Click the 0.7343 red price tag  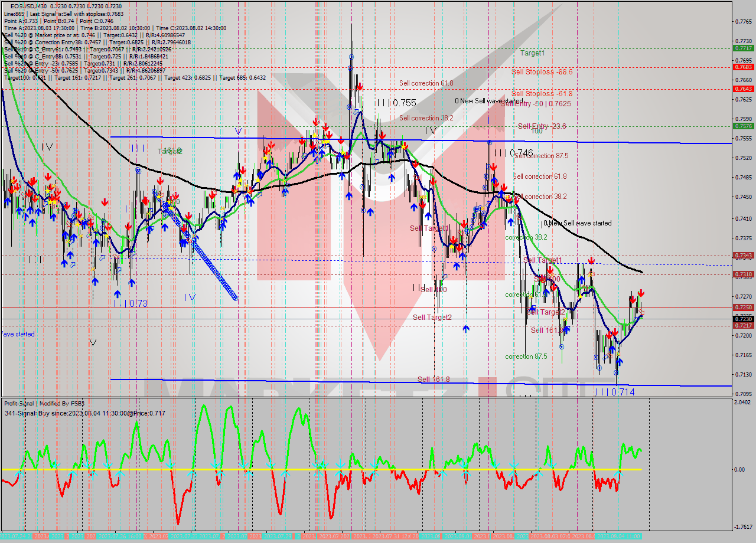pos(742,255)
